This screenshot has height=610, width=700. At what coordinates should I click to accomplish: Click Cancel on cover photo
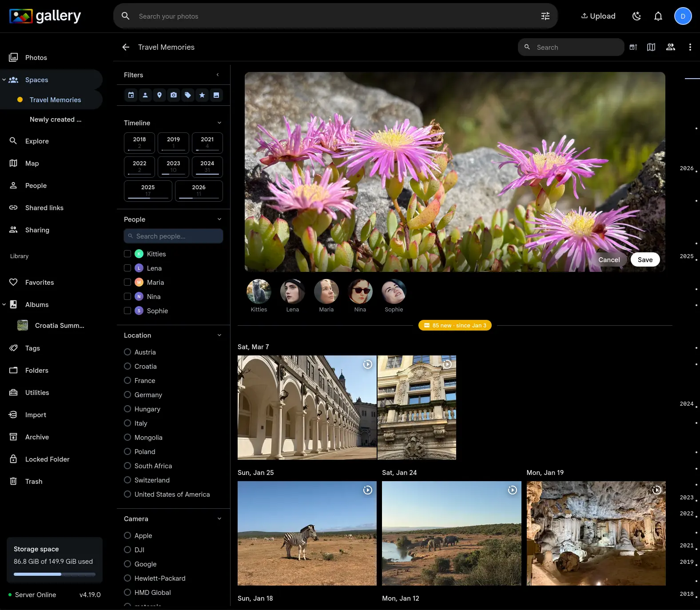click(609, 260)
